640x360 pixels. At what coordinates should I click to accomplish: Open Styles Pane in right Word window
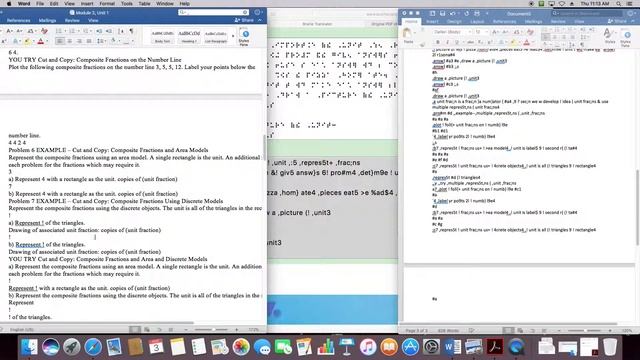coord(625,38)
